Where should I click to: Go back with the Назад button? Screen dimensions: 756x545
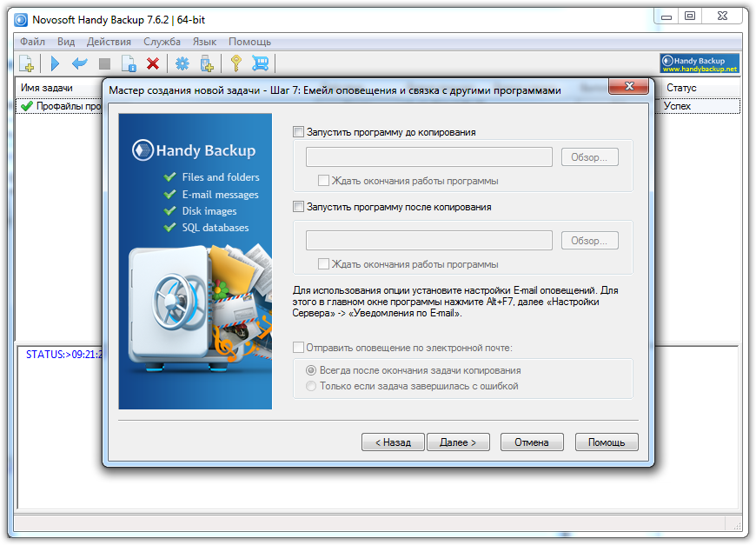393,442
